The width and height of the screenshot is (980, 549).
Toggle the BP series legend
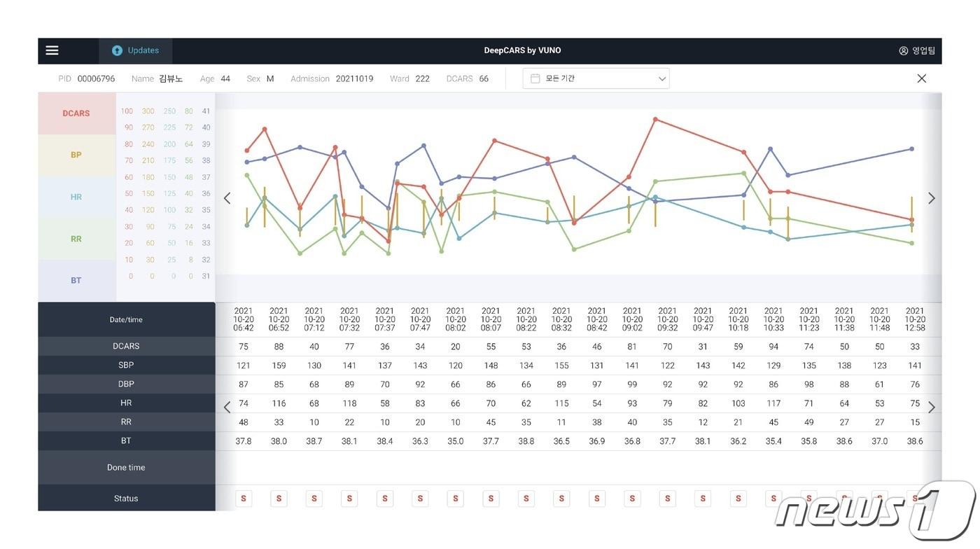(76, 155)
